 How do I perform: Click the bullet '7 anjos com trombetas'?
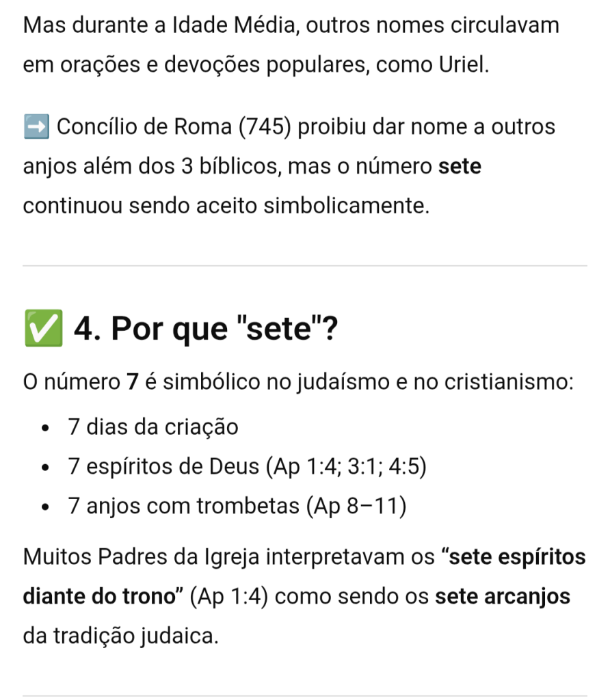[184, 507]
